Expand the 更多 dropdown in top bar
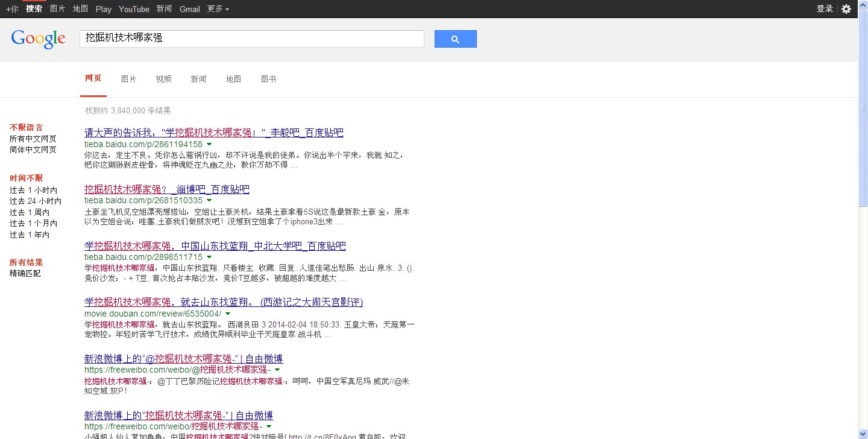 [218, 9]
